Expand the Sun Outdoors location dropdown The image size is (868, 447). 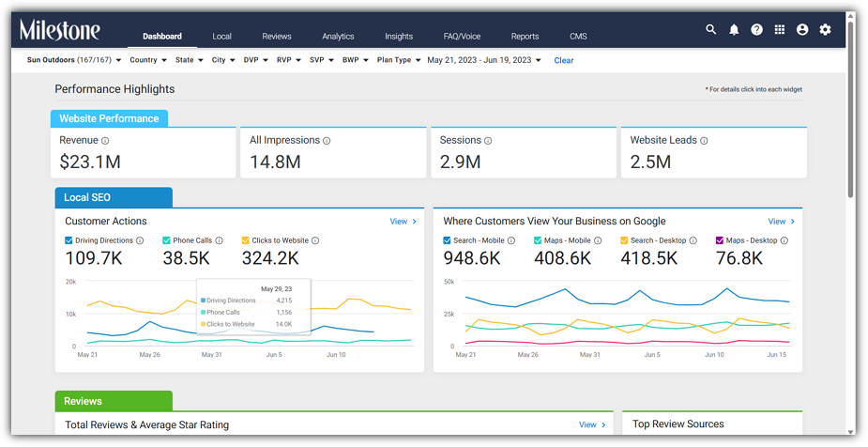pos(73,60)
